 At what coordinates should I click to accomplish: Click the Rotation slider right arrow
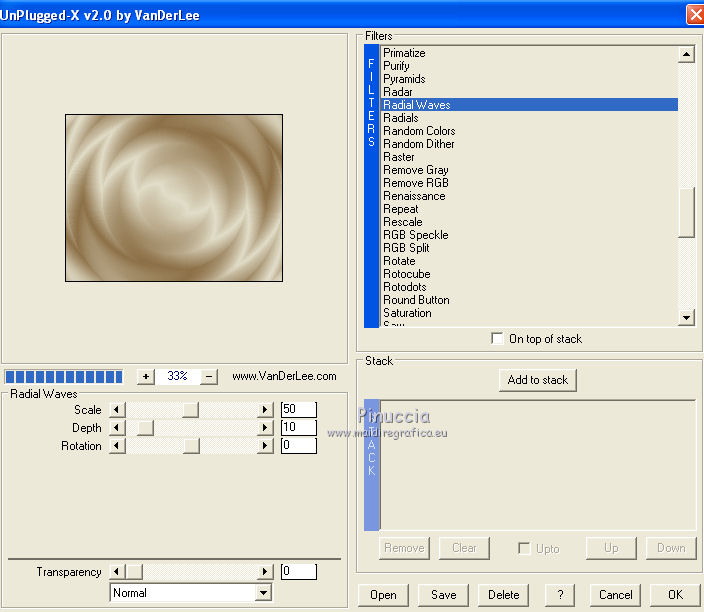265,446
